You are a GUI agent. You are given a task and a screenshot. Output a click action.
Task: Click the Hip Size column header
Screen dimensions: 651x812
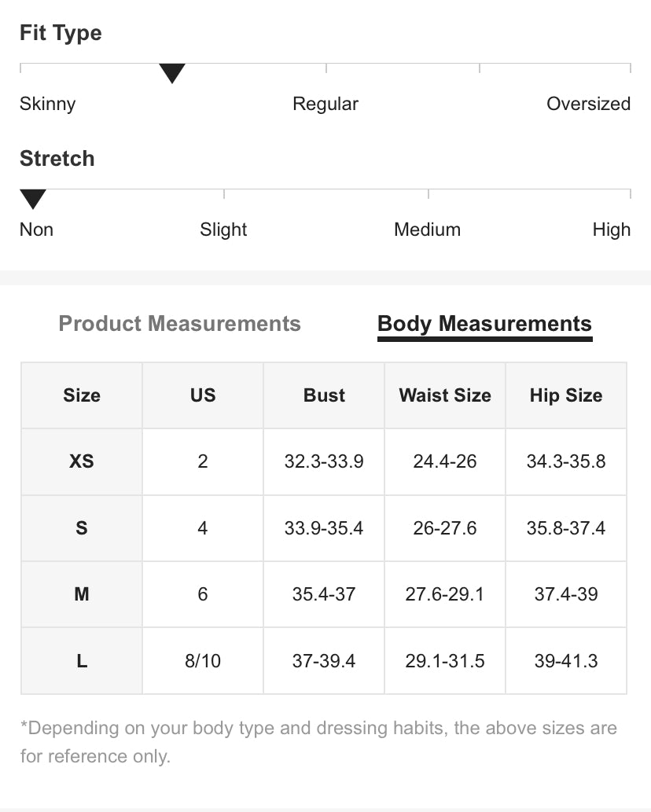coord(566,395)
